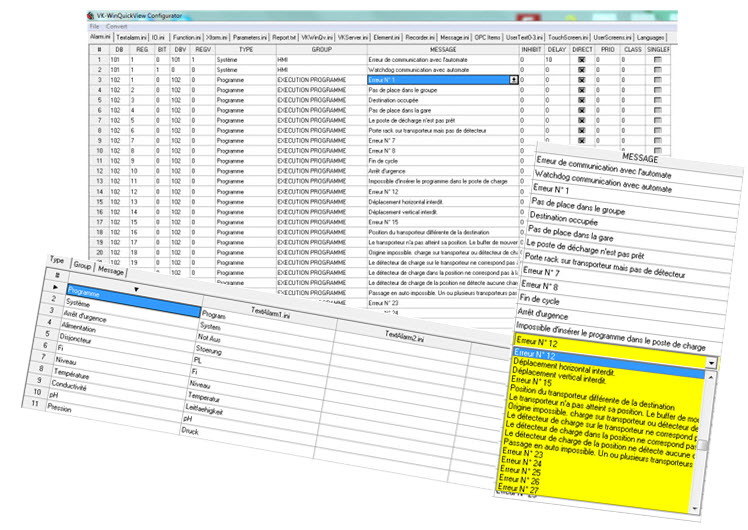The height and width of the screenshot is (530, 748).
Task: Choose 'Erreur N° 25' in yellow dropdown list
Action: (520, 470)
